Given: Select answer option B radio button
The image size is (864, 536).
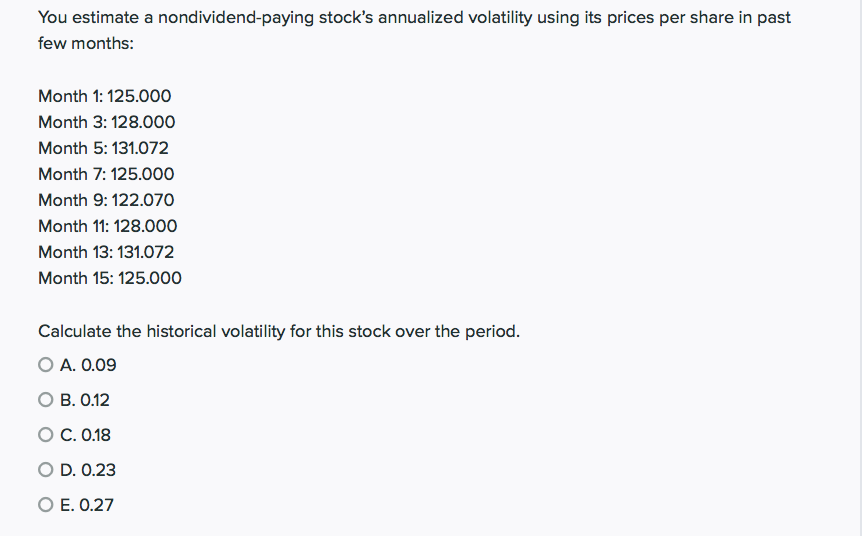Looking at the screenshot, I should point(45,400).
